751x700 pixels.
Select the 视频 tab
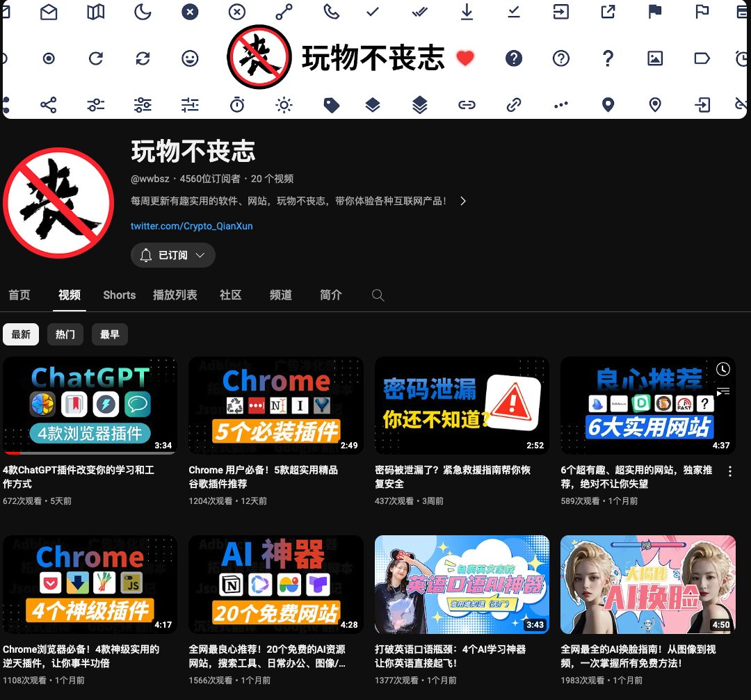(x=70, y=295)
